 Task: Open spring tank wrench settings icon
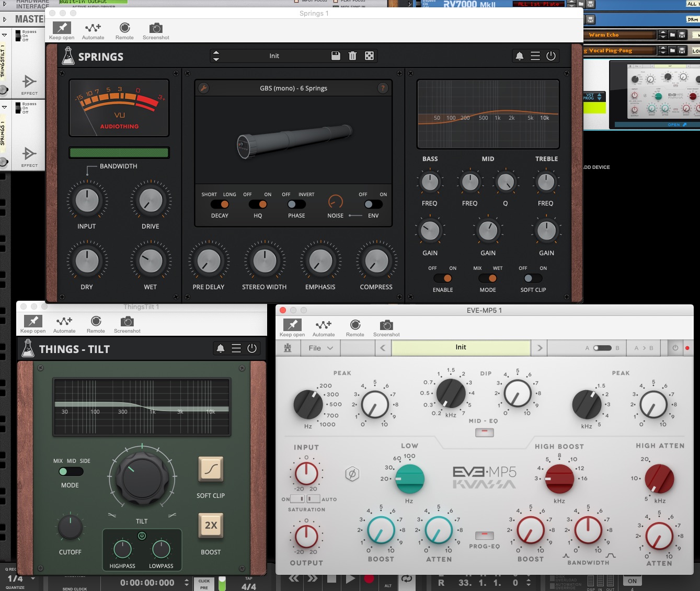tap(203, 88)
